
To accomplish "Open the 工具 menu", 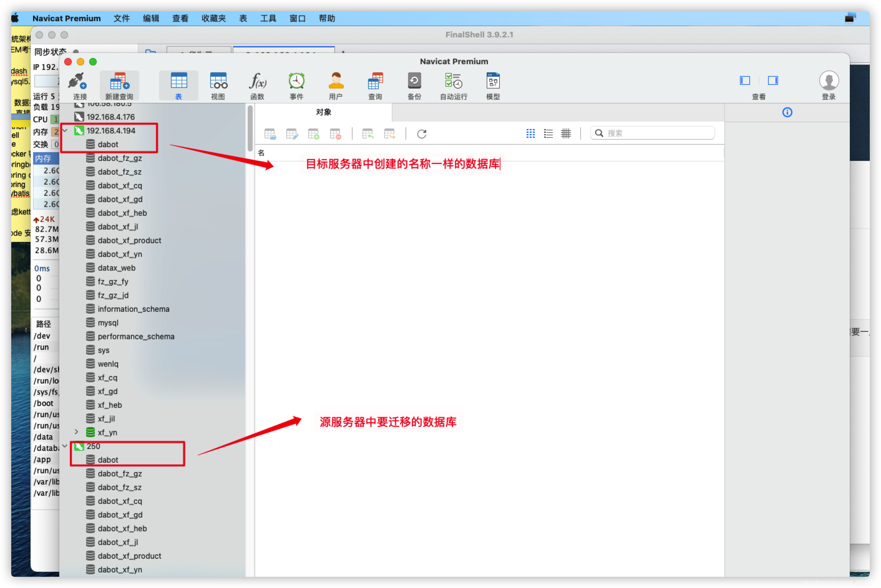I will point(268,18).
